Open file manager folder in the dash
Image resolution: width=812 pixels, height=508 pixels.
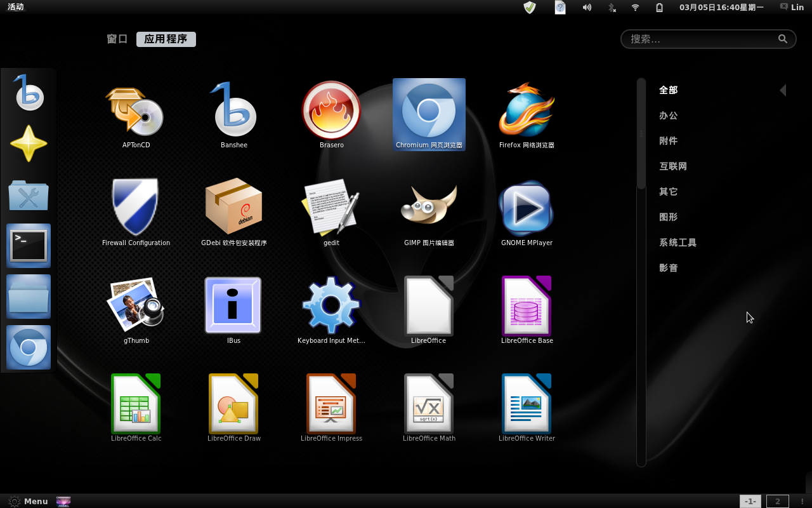click(x=29, y=297)
